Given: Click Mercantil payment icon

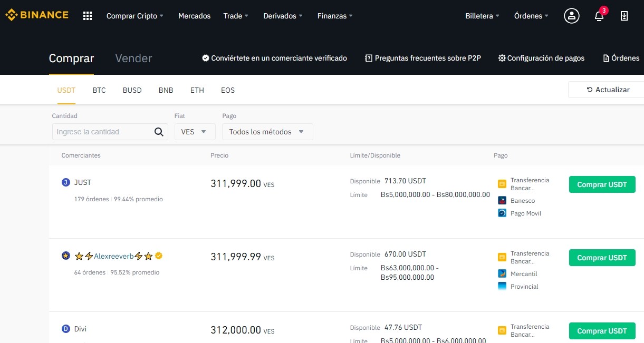Looking at the screenshot, I should [502, 273].
